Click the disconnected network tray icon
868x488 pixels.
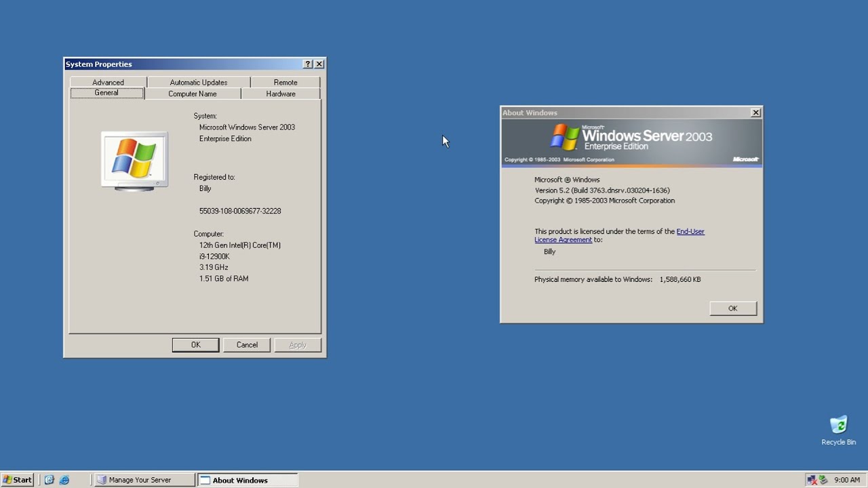click(x=812, y=480)
